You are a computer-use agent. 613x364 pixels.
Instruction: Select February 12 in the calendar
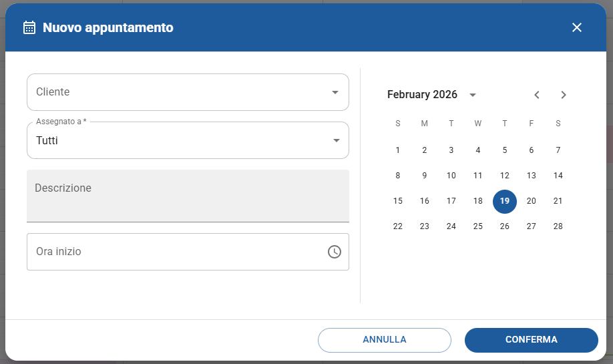[505, 176]
